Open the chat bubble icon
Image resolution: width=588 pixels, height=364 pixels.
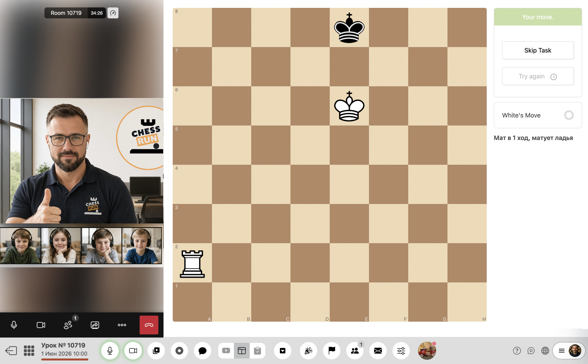[x=203, y=351]
